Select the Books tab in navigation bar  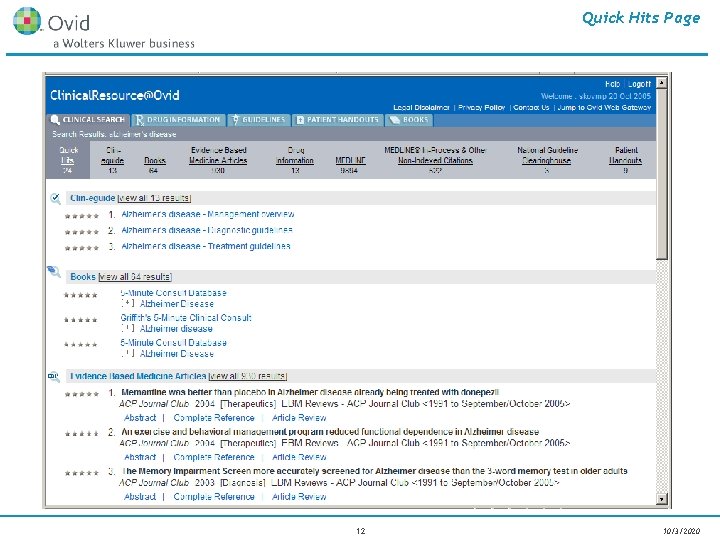coord(409,120)
